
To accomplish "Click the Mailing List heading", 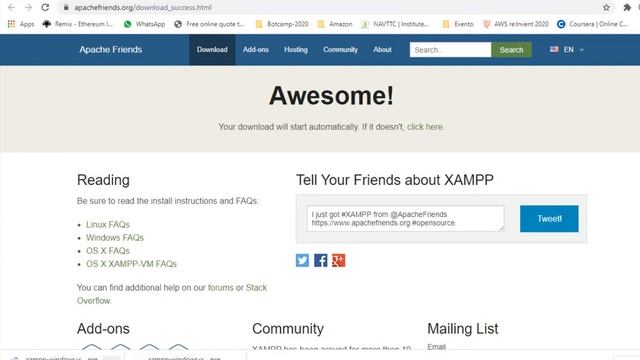I will [463, 329].
